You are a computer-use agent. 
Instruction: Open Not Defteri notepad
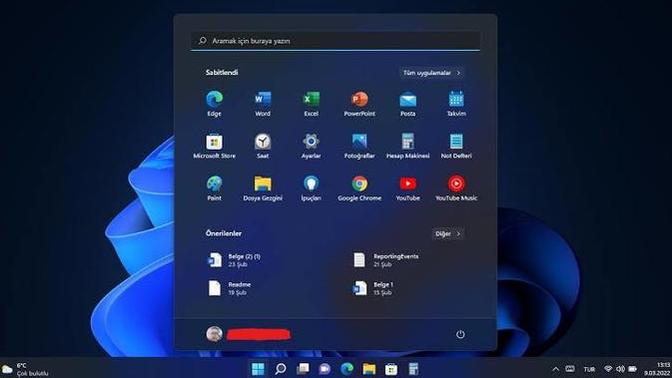click(456, 146)
